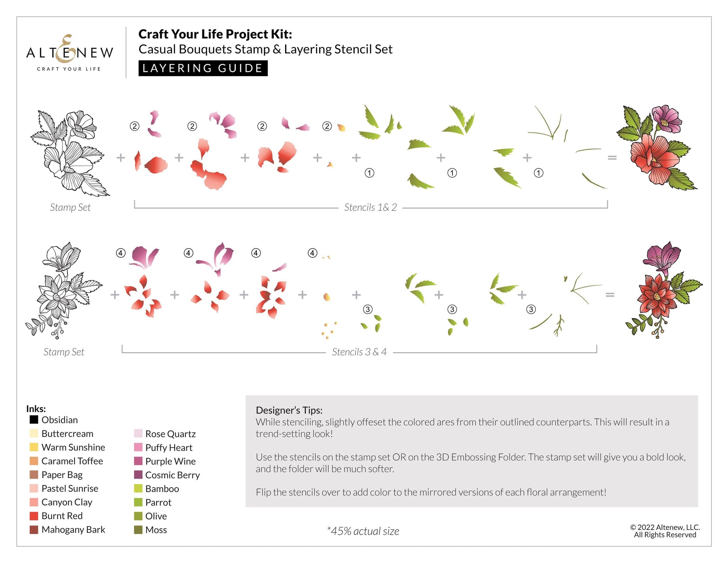Click the Stencils 3 & 4 label
Viewport: 728px width, 563px height.
click(359, 352)
